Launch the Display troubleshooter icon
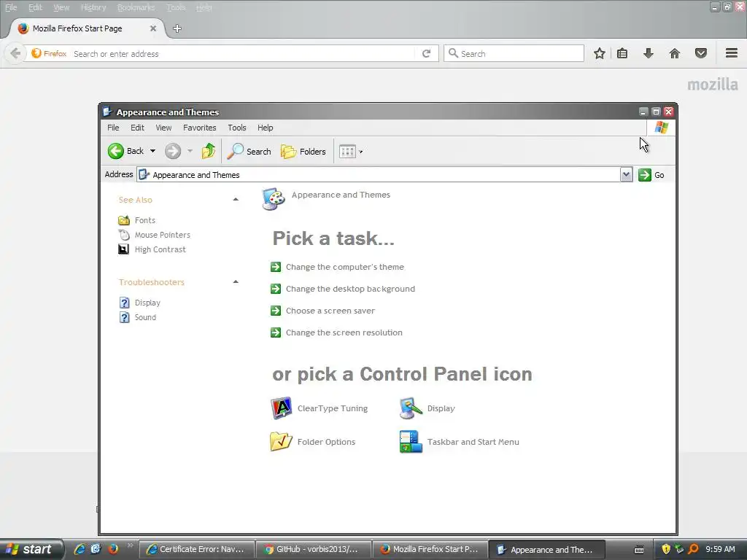747x560 pixels. (x=124, y=303)
